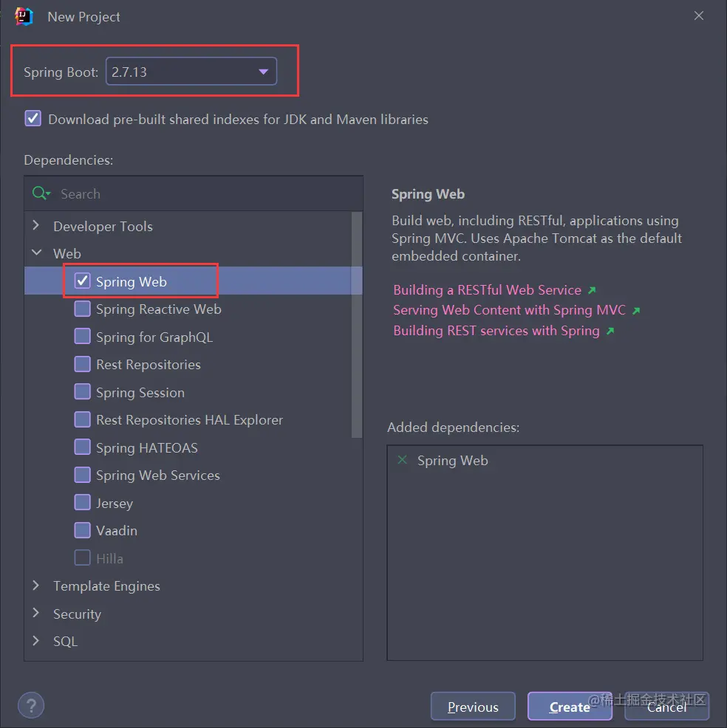Viewport: 727px width, 728px height.
Task: Enable the Spring Reactive Web dependency
Action: click(x=82, y=309)
